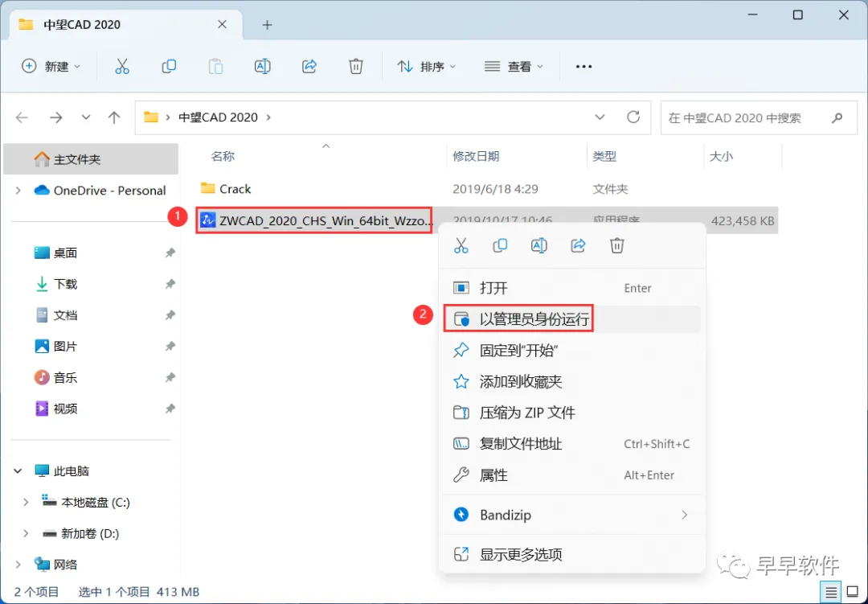Collapse the 此电脑 tree node
This screenshot has height=604, width=868.
click(x=18, y=471)
